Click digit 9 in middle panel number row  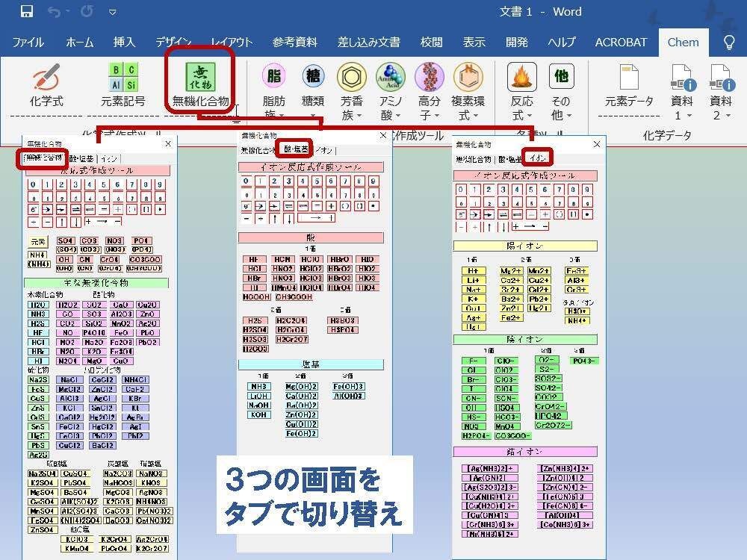coord(373,181)
